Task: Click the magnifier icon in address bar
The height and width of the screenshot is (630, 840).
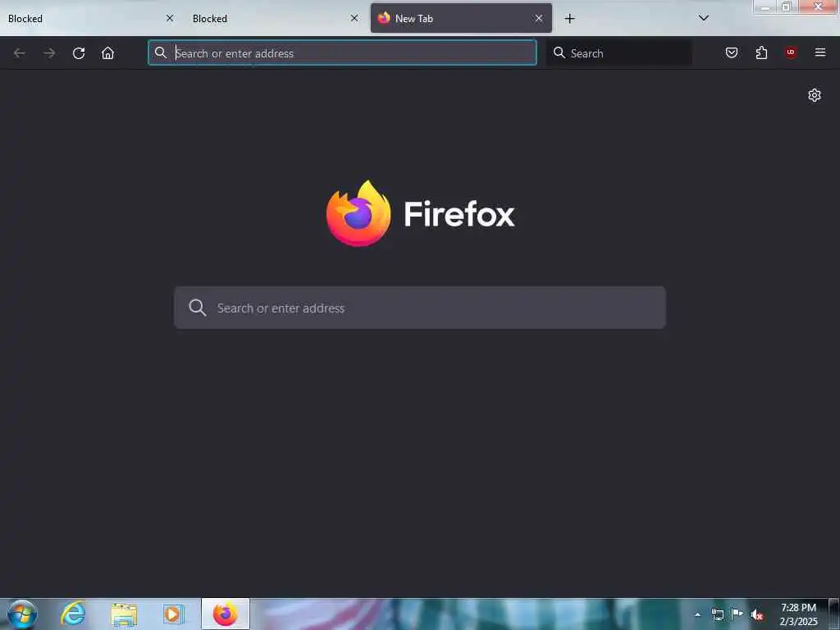Action: pos(160,52)
